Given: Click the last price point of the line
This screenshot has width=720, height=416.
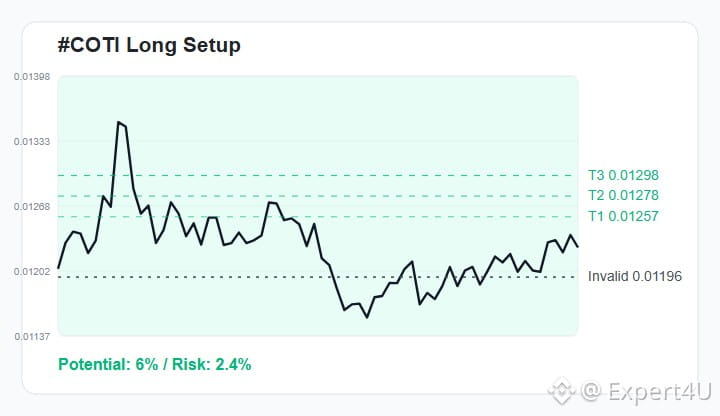Looking at the screenshot, I should [x=578, y=247].
